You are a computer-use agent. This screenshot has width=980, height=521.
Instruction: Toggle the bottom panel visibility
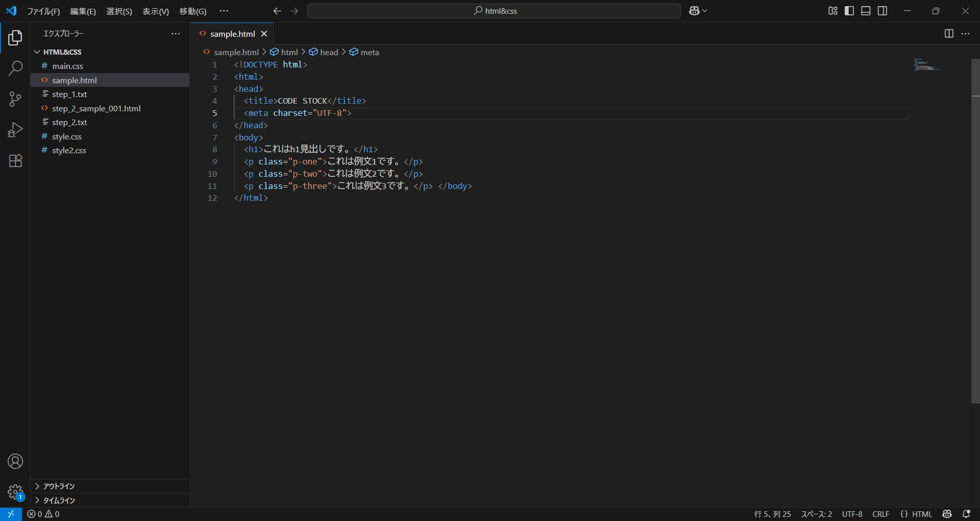866,11
